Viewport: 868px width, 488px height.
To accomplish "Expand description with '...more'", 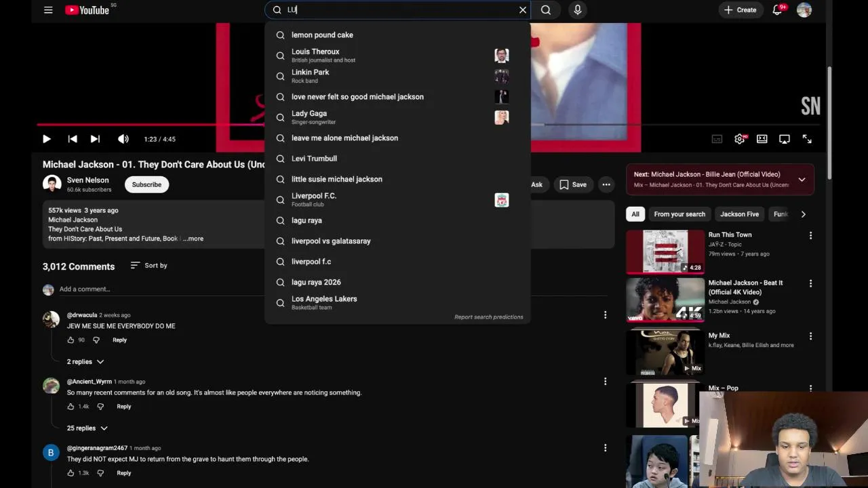I will click(x=193, y=239).
